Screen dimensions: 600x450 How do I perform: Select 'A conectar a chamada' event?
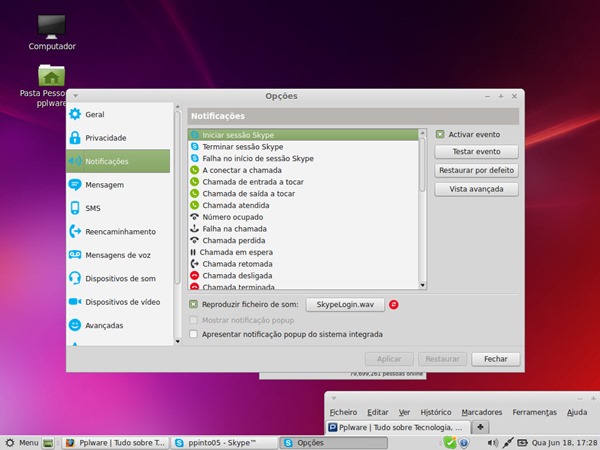[303, 170]
